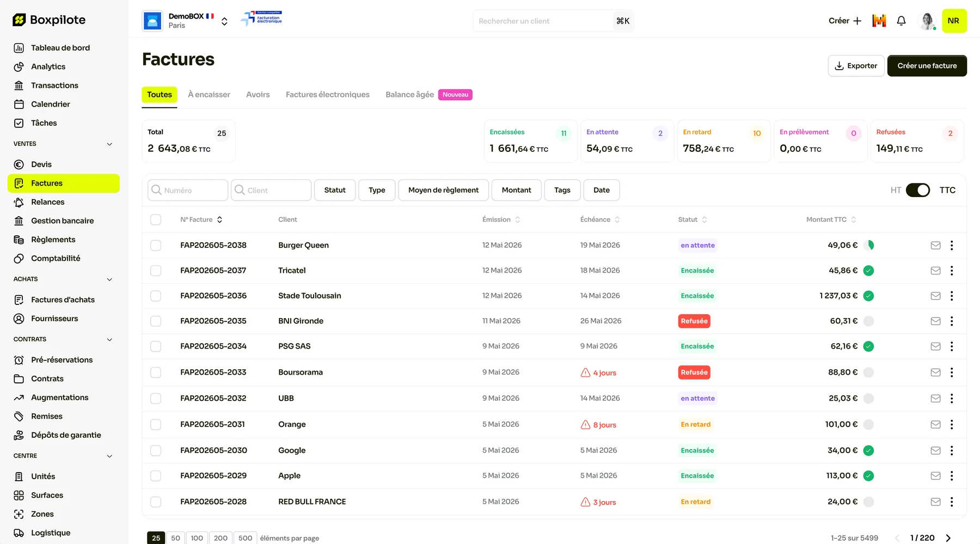Open the NR account button
The width and height of the screenshot is (980, 544).
(x=954, y=21)
